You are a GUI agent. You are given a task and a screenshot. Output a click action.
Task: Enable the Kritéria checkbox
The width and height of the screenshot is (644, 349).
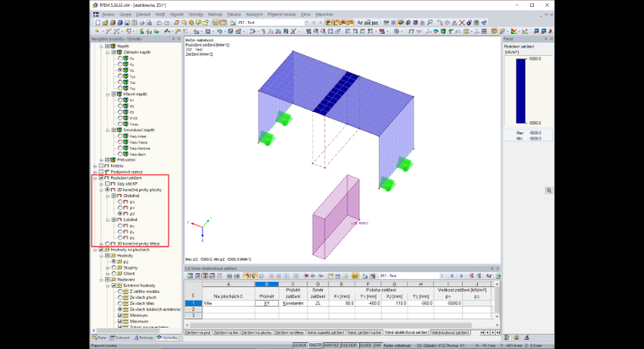pyautogui.click(x=101, y=166)
